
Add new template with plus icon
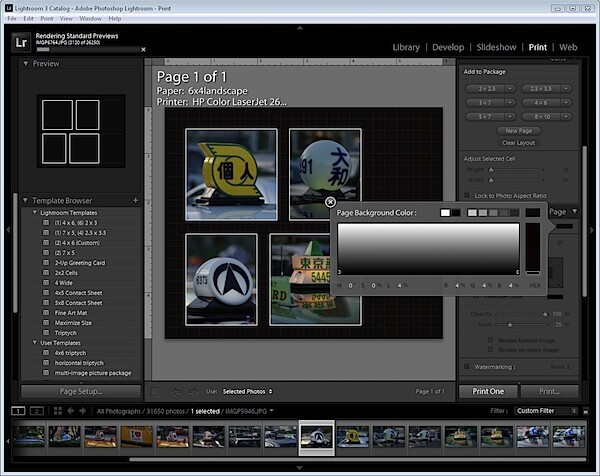(135, 200)
